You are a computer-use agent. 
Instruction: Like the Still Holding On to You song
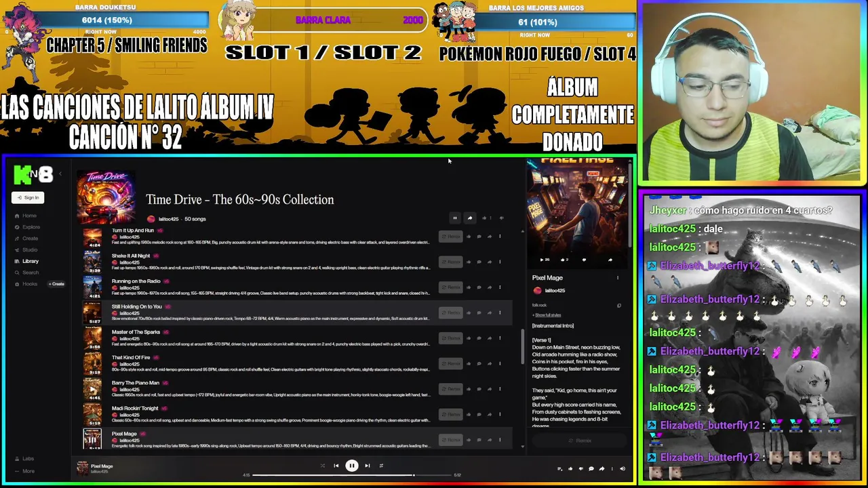click(468, 312)
